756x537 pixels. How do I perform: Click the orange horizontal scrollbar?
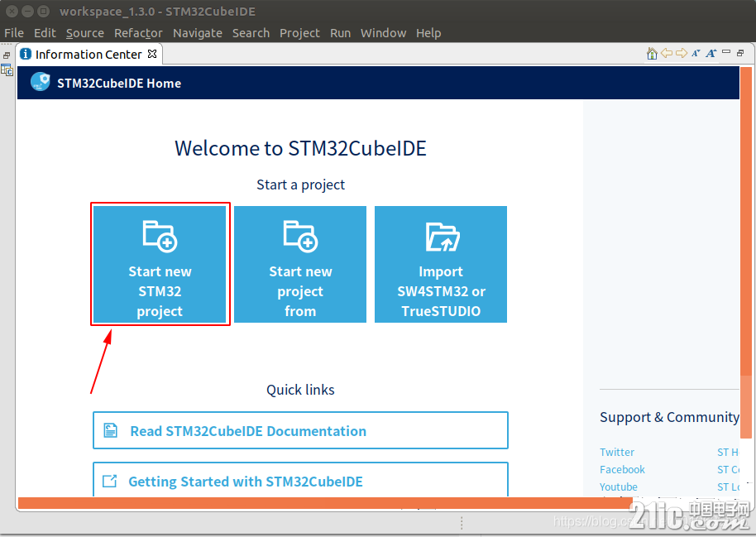coord(325,503)
